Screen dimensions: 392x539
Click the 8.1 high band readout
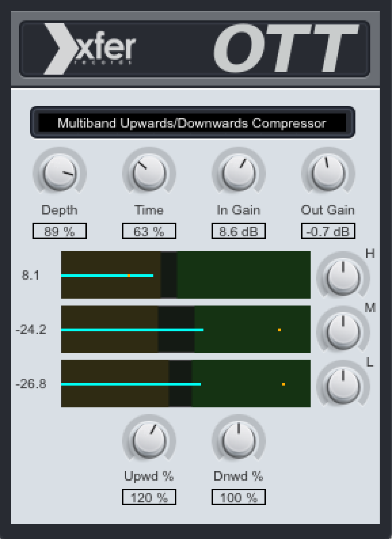coord(30,275)
